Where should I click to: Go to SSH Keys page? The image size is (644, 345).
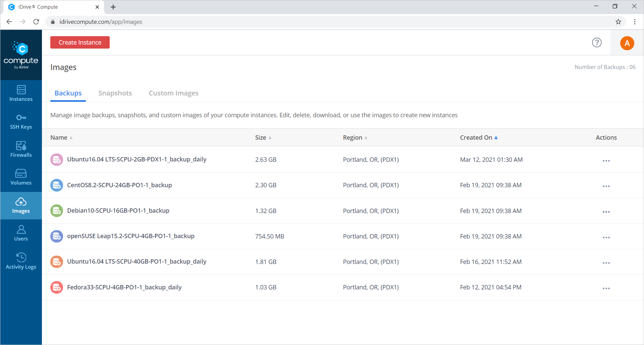[21, 121]
